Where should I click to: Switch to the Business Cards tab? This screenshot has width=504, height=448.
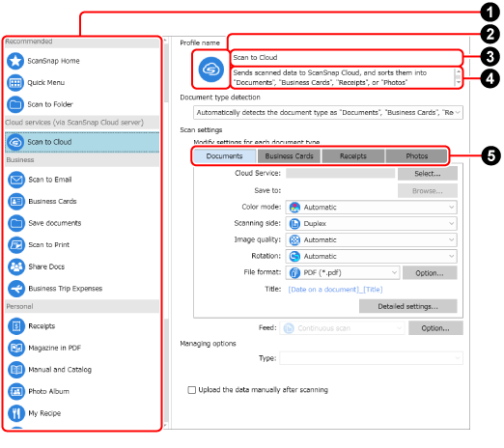pyautogui.click(x=289, y=156)
